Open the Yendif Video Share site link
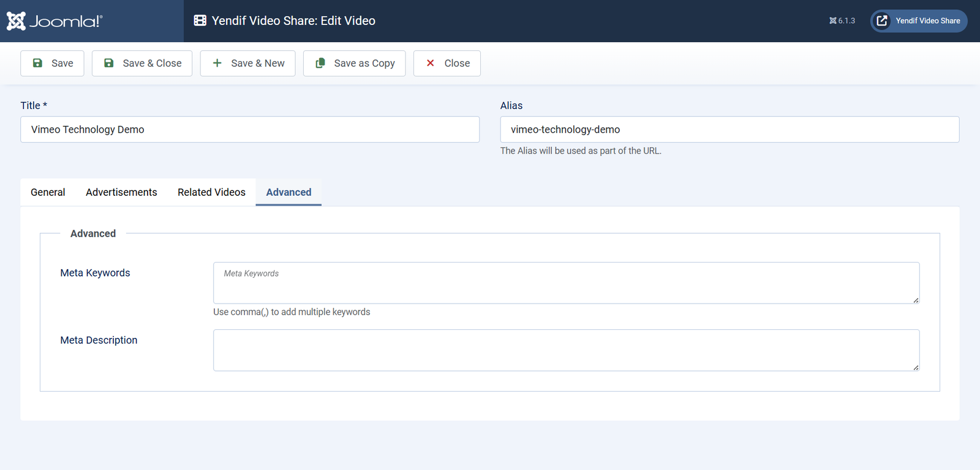 coord(919,21)
